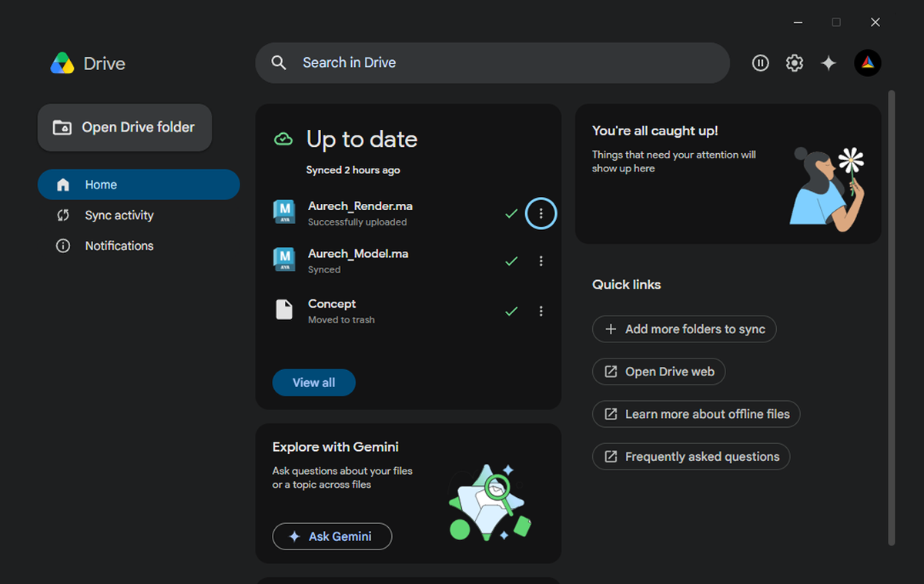Image resolution: width=924 pixels, height=584 pixels.
Task: Click the Up to date heading
Action: (362, 139)
